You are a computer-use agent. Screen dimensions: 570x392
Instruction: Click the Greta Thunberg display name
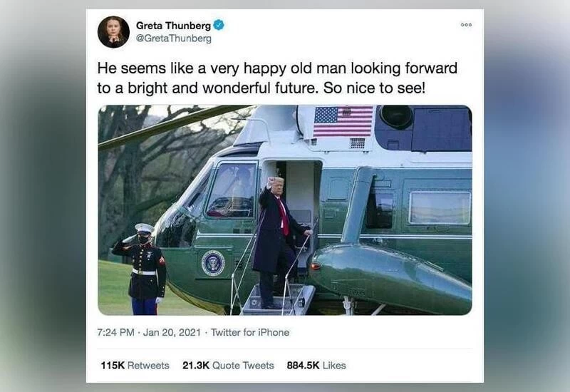click(x=173, y=26)
